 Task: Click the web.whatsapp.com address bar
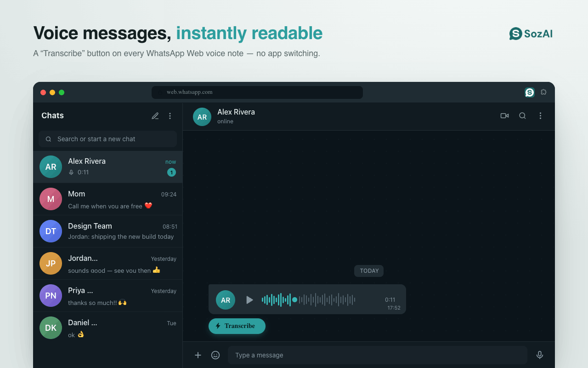(257, 92)
